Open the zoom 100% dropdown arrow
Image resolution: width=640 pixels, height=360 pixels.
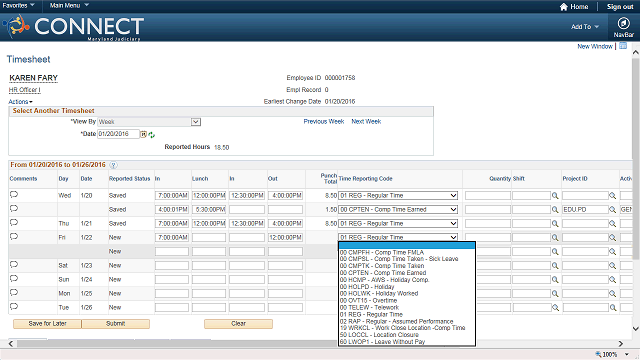click(x=627, y=355)
